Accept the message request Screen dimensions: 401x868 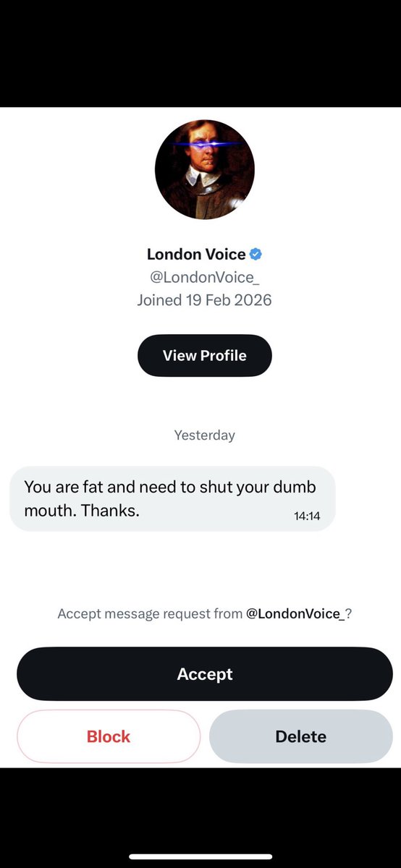point(205,674)
